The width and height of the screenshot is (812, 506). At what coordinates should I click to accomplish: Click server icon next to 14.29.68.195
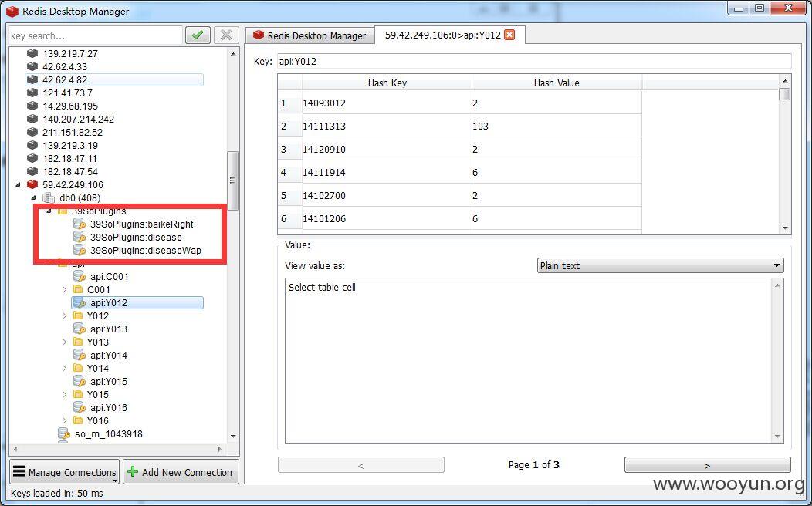tap(32, 106)
